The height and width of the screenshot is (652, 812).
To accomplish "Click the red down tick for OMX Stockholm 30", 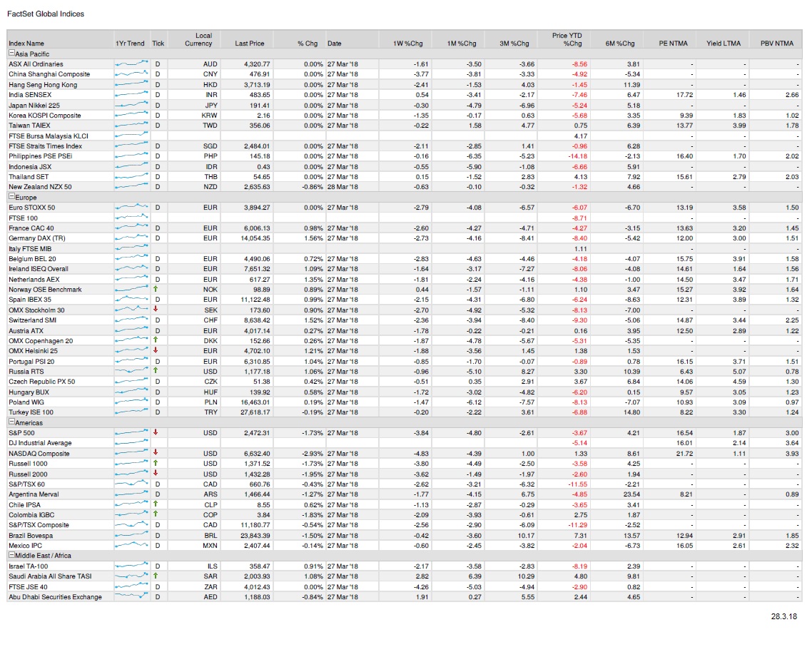I will coord(156,309).
